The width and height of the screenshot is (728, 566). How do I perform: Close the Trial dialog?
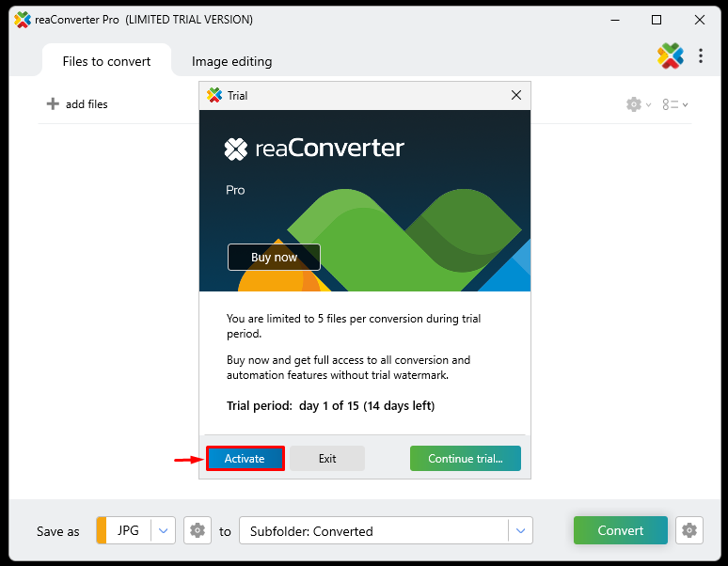point(515,95)
